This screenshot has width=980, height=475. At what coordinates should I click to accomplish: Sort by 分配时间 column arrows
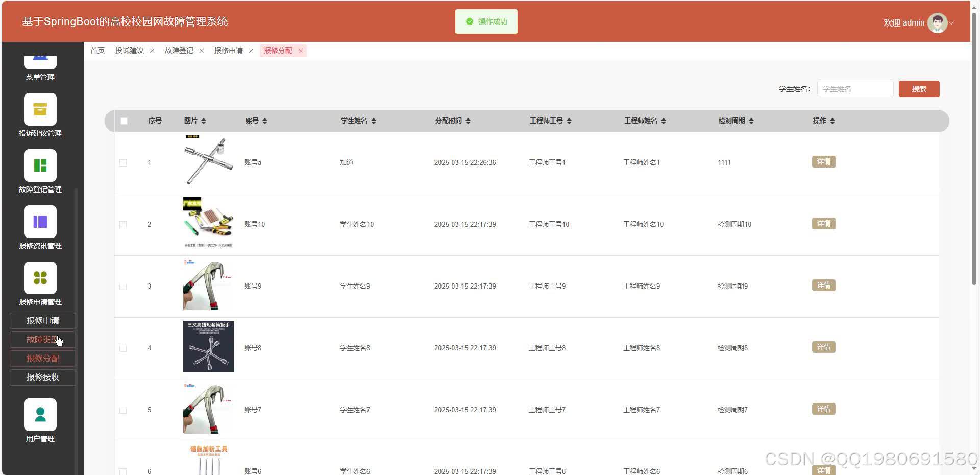coord(468,121)
